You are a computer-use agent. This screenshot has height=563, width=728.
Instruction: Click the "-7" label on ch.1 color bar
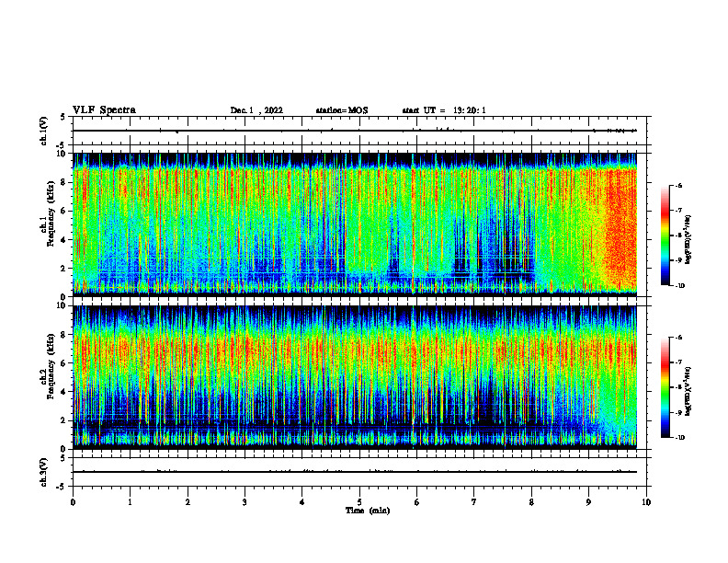678,211
